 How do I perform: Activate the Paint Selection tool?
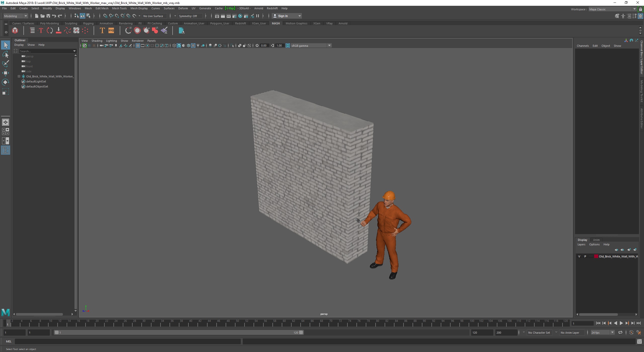tap(6, 64)
